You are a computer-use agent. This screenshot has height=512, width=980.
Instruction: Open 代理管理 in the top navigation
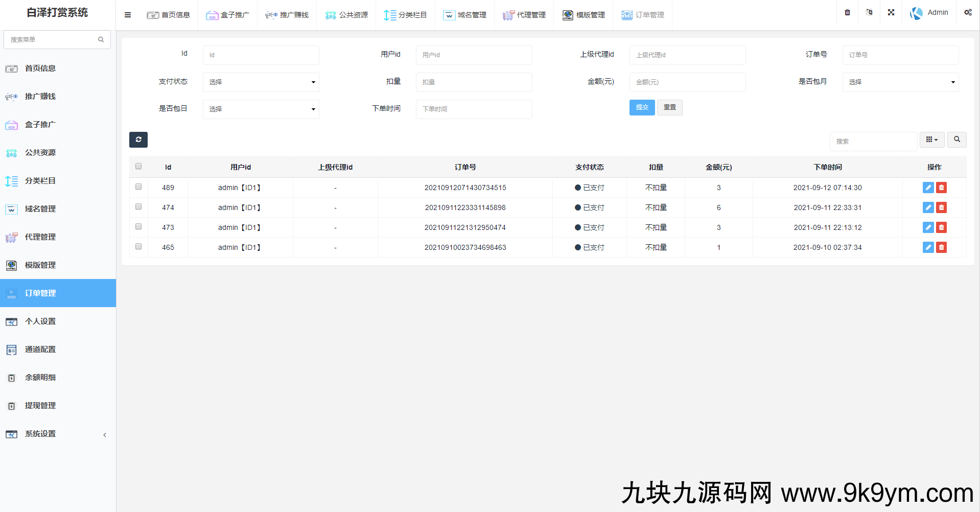[524, 15]
